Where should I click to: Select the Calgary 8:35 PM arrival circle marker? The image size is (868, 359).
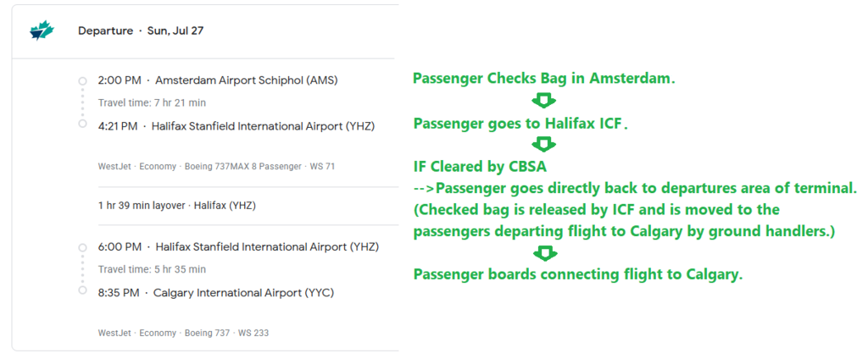82,290
